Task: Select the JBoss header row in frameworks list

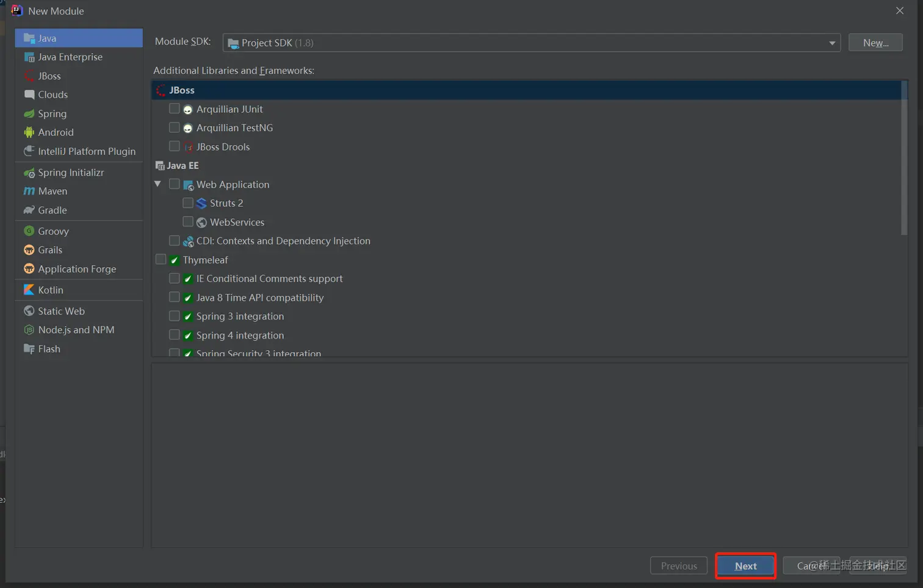Action: [527, 90]
